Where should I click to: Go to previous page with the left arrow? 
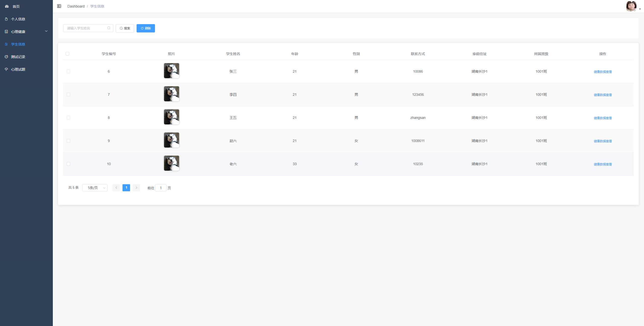(116, 188)
